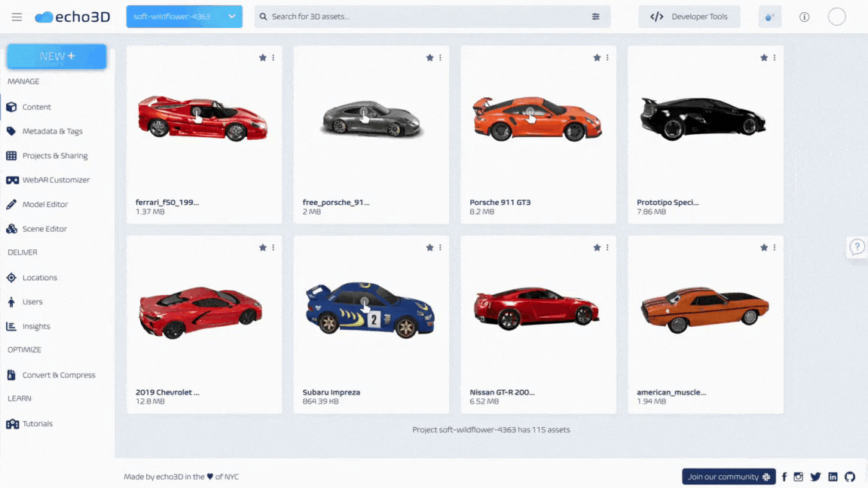Visit echo3D Facebook page icon
This screenshot has width=868, height=488.
(784, 477)
